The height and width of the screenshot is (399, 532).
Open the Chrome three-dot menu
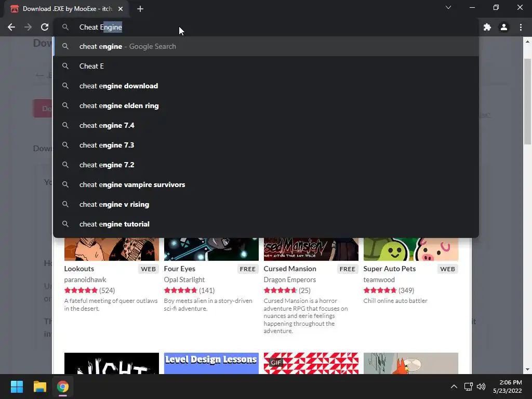point(521,27)
